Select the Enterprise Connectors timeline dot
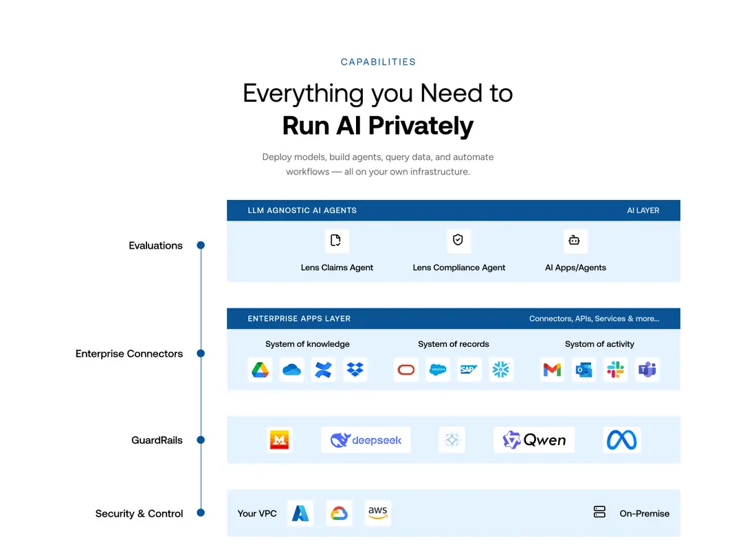 coord(201,353)
